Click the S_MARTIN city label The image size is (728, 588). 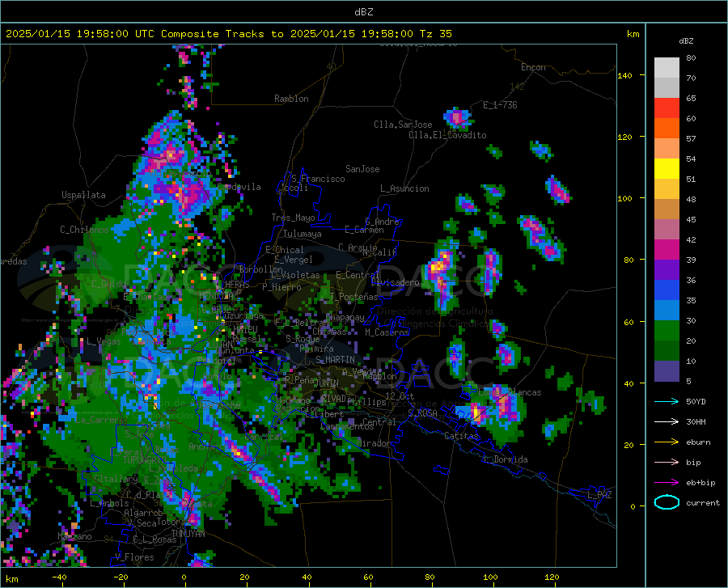(x=335, y=360)
